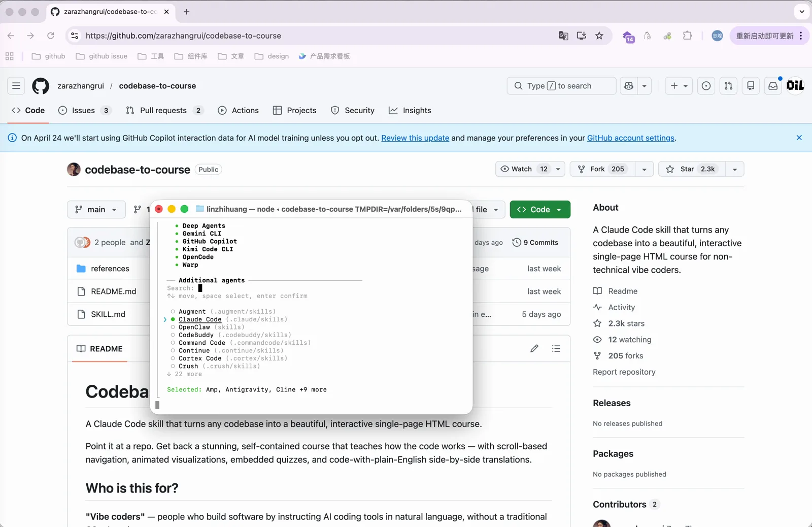Image resolution: width=812 pixels, height=527 pixels.
Task: Select the Augment agent option in terminal
Action: tap(223, 312)
